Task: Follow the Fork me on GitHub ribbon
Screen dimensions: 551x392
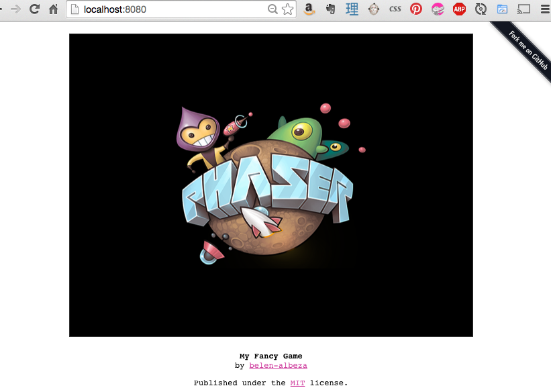Action: click(528, 50)
